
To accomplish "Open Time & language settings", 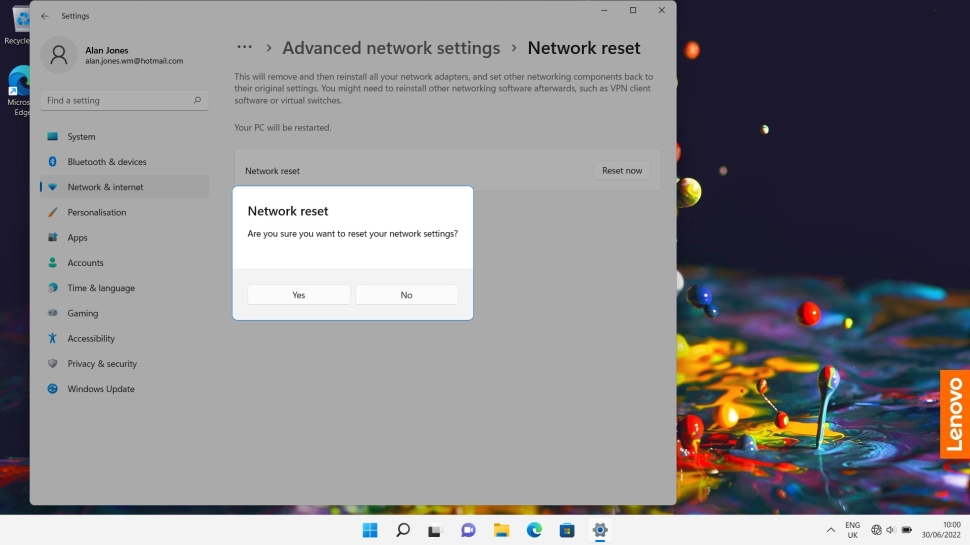I will coord(124,288).
